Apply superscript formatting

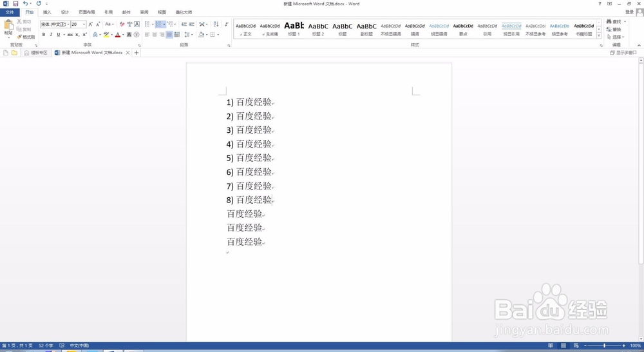pyautogui.click(x=84, y=35)
